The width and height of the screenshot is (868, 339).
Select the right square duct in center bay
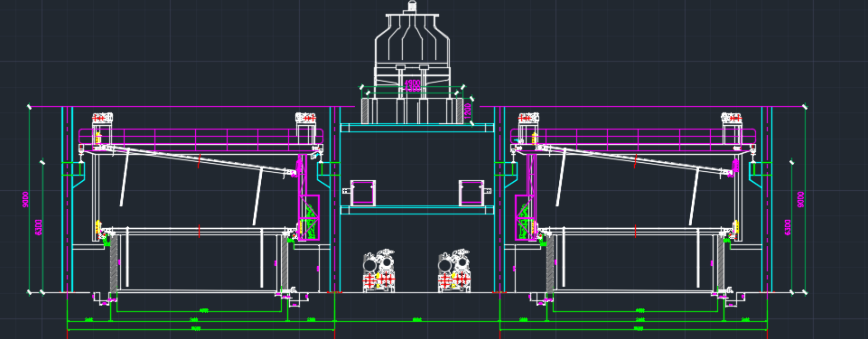[x=472, y=193]
